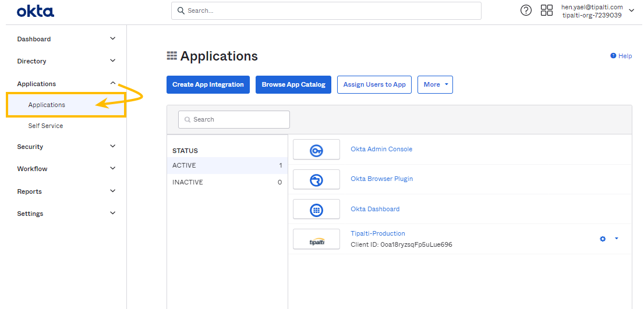This screenshot has height=309, width=644.
Task: Click the STATUS heading in filter panel
Action: coord(185,151)
